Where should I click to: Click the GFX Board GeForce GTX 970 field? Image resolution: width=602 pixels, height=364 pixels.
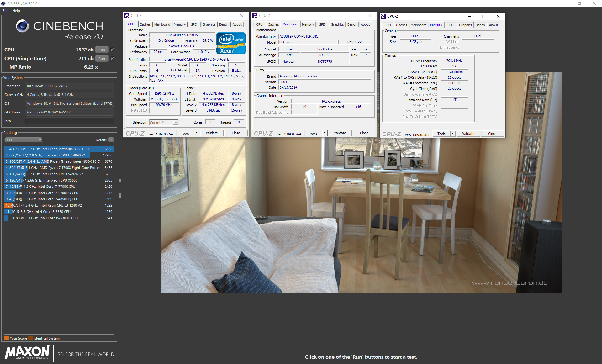70,112
